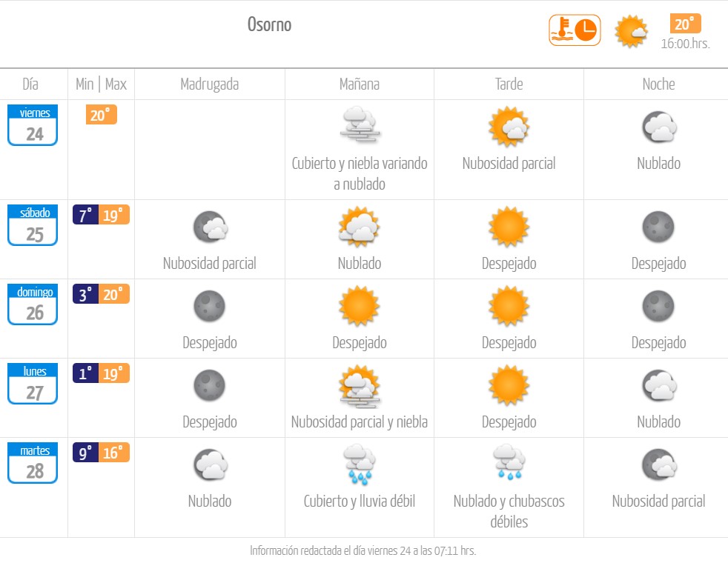
Task: Click the lunes Mañana sun and fog icon
Action: tap(360, 386)
